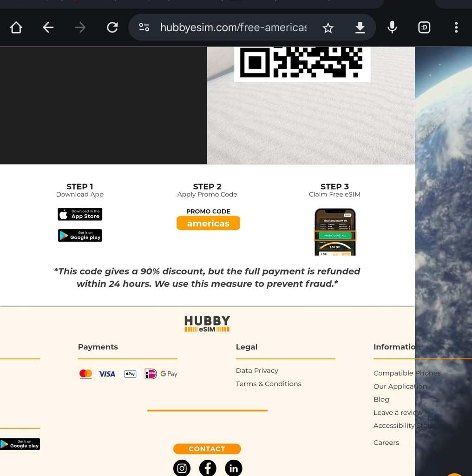Screen dimensions: 472x476
Task: Tap the QR code image
Action: coord(302,63)
